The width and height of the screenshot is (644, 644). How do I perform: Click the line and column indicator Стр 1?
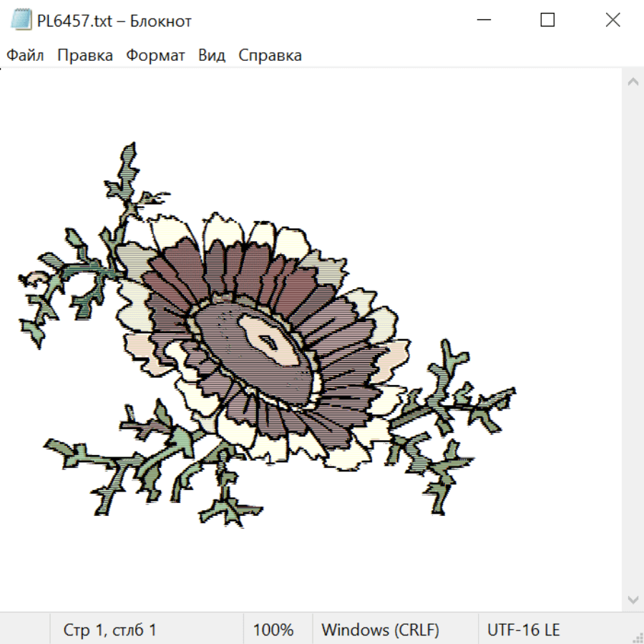point(109,630)
